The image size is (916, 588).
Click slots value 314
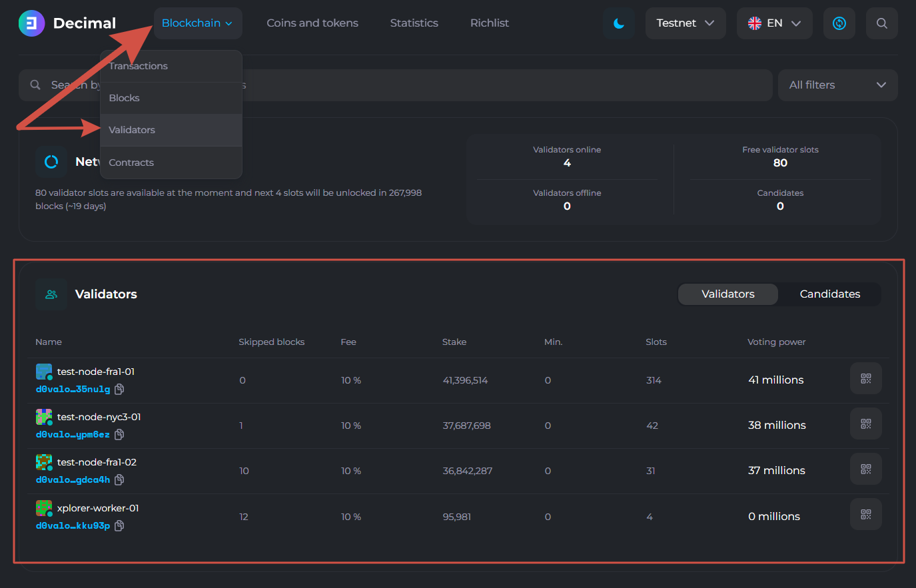click(x=654, y=380)
